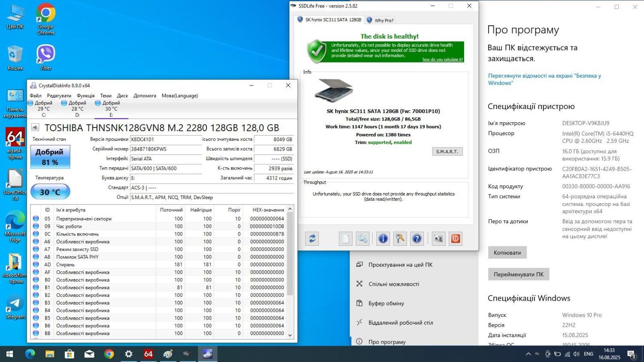Click the 'how do you calculate it?' link
Screen dimensions: 644x362
coord(442,60)
